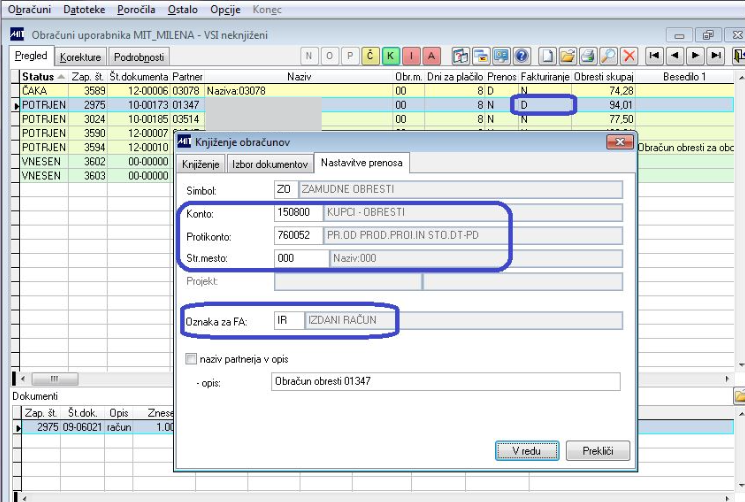
Task: Click the opis text field
Action: click(x=446, y=381)
